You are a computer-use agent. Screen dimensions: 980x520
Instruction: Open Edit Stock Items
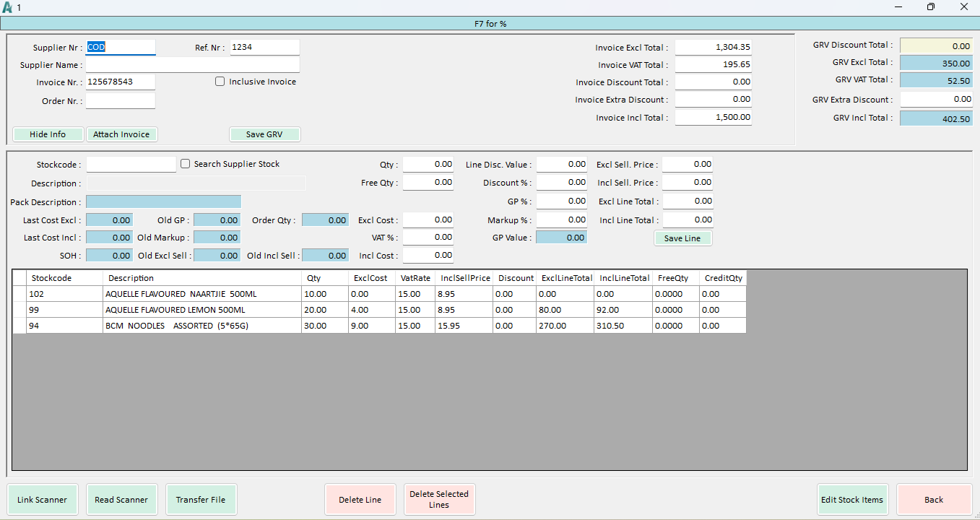point(852,500)
